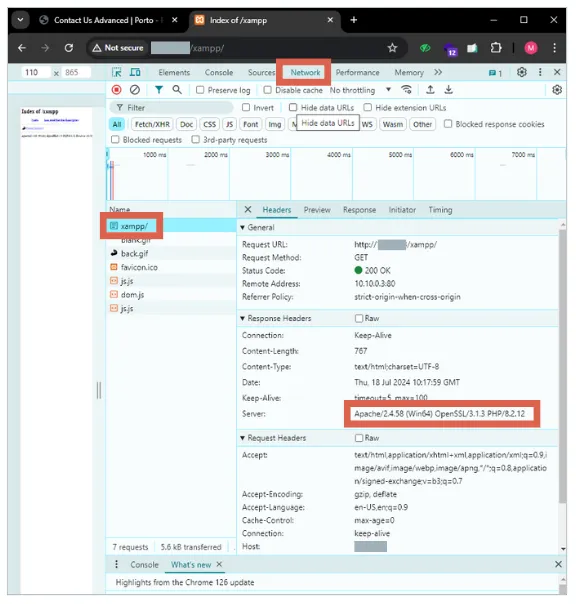Toggle device toolbar icon

click(135, 72)
